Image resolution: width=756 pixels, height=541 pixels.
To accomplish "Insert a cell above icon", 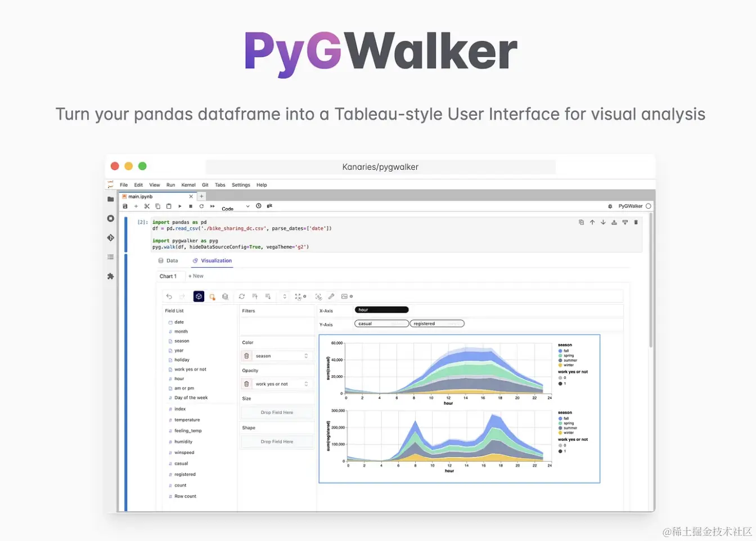I will click(x=614, y=222).
